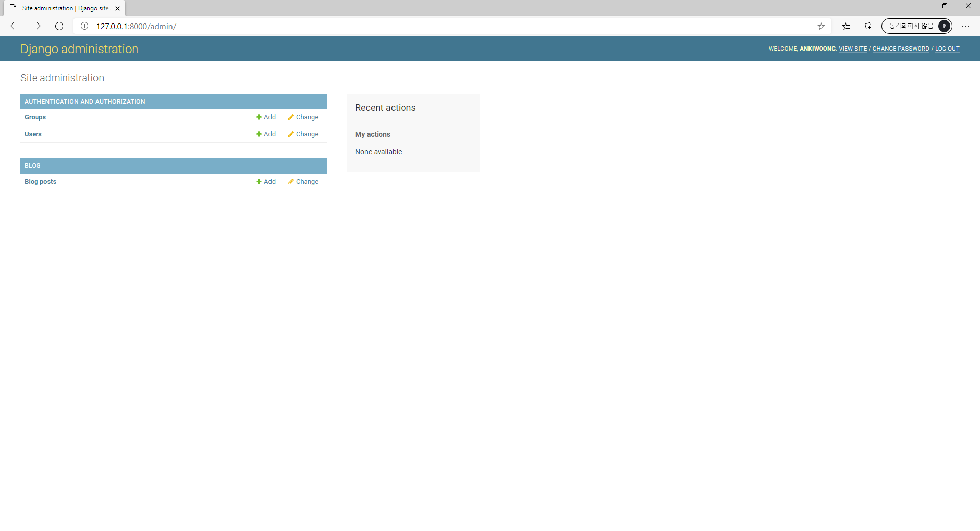
Task: Click the Recent actions heading
Action: (385, 108)
